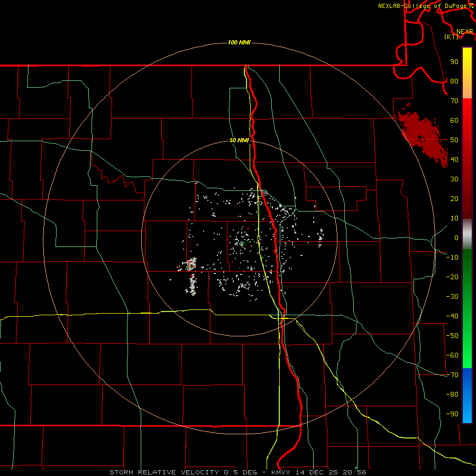Click the 70 value on velocity scale
The image size is (476, 476).
tap(454, 101)
